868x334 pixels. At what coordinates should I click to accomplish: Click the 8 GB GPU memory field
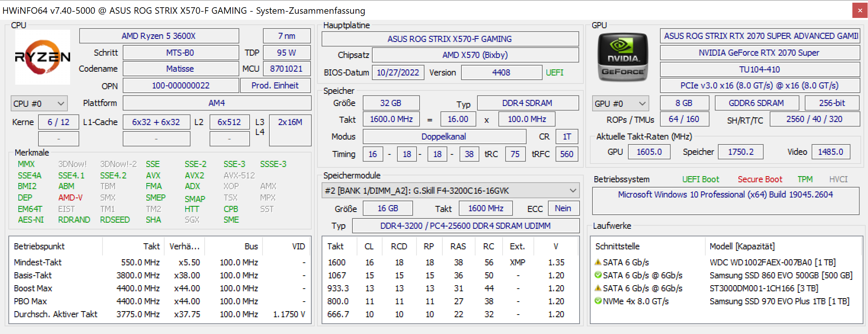[x=684, y=103]
